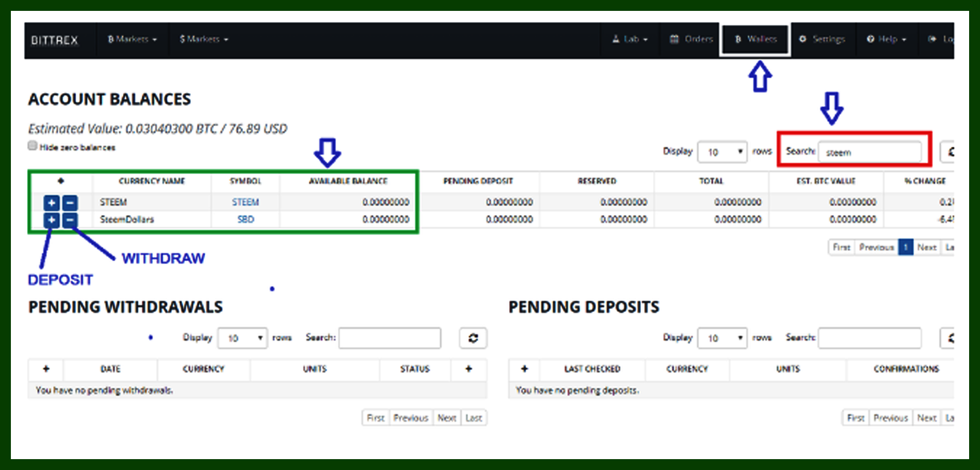Open the Settings page

tap(823, 39)
